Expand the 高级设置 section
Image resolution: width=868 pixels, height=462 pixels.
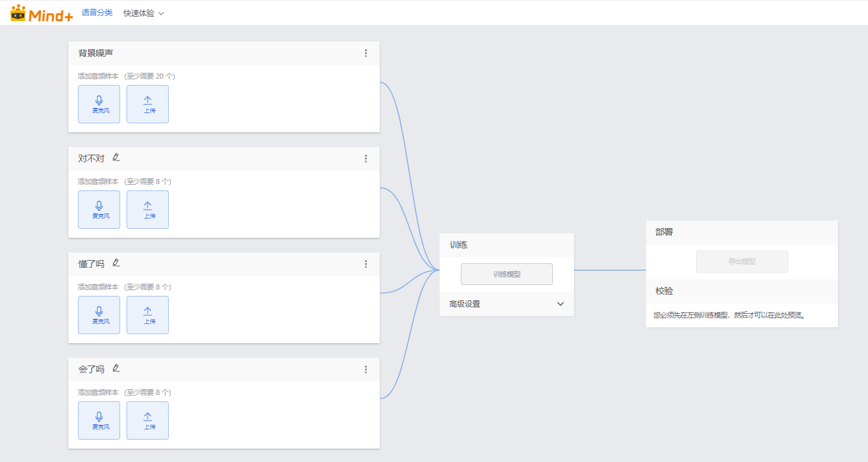(507, 304)
